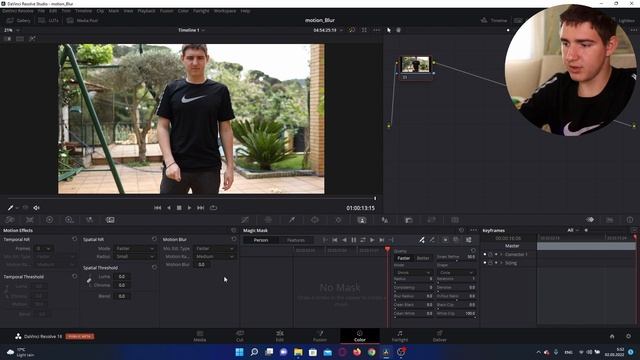Go to the Edit page
The image size is (640, 360).
(x=280, y=336)
